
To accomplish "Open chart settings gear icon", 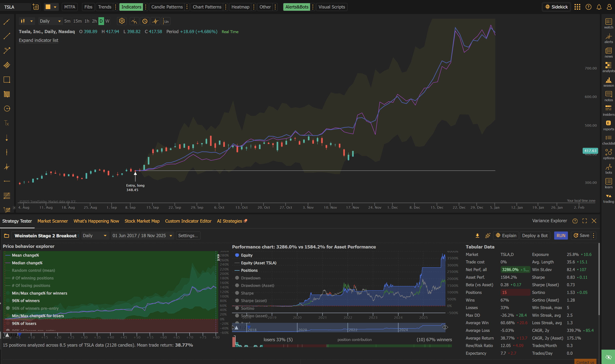I will coord(122,21).
